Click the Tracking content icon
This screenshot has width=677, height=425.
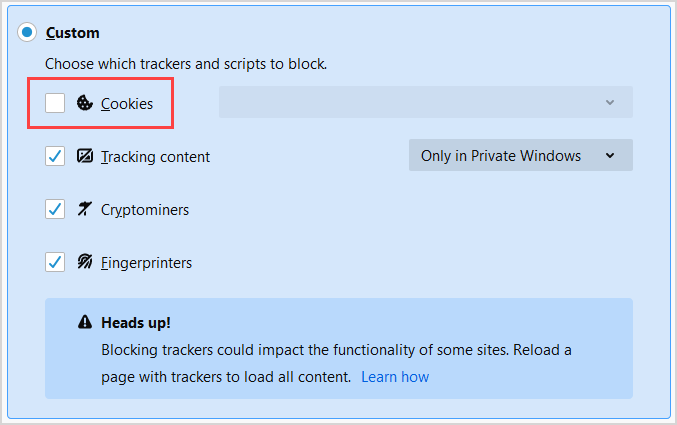click(85, 156)
